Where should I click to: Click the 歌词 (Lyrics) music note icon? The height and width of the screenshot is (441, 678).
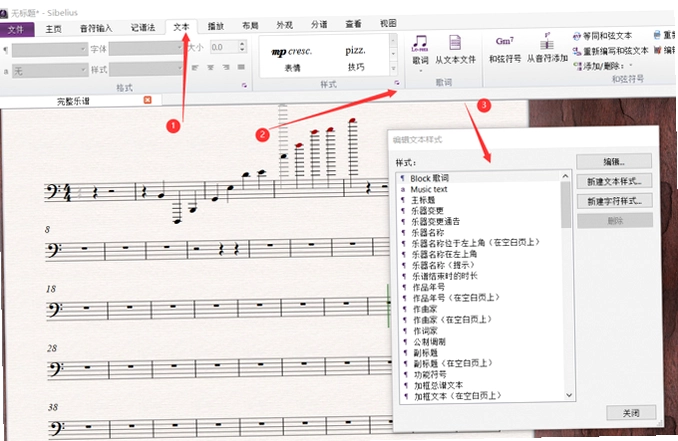tap(420, 43)
